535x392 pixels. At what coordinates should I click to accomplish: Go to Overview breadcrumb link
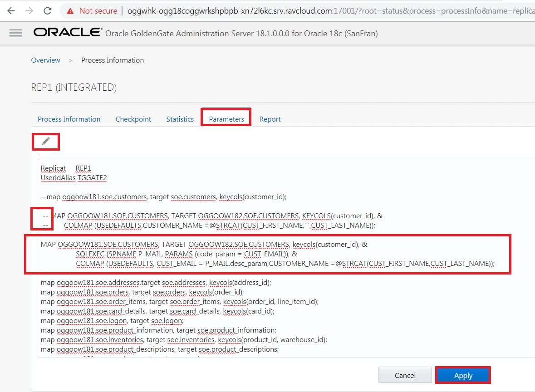[x=45, y=60]
